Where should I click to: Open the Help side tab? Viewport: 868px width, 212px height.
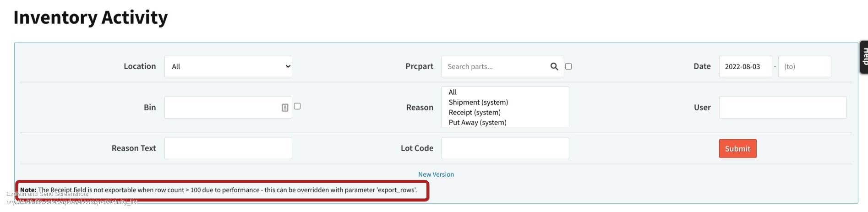click(864, 57)
